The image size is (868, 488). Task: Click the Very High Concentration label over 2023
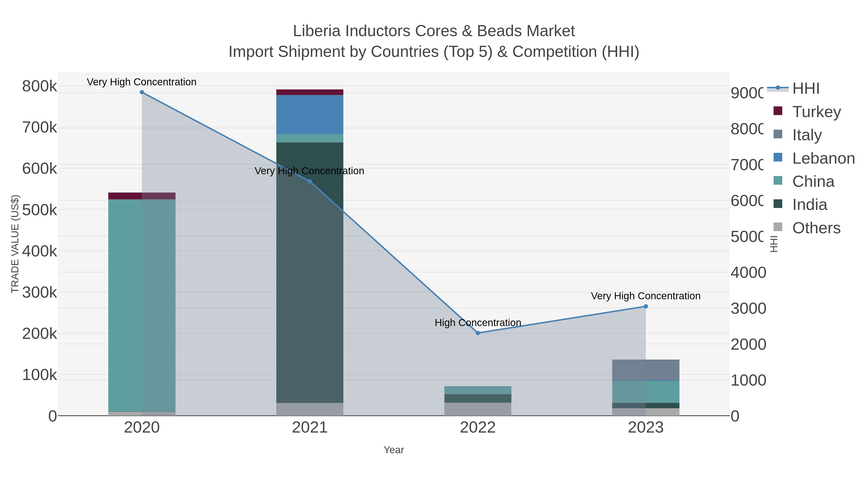click(646, 296)
